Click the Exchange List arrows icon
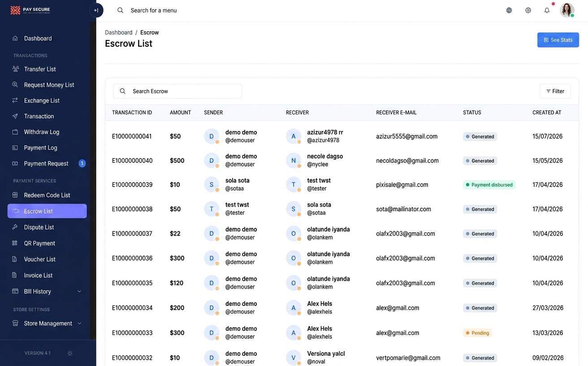This screenshot has width=588, height=366. [x=15, y=100]
